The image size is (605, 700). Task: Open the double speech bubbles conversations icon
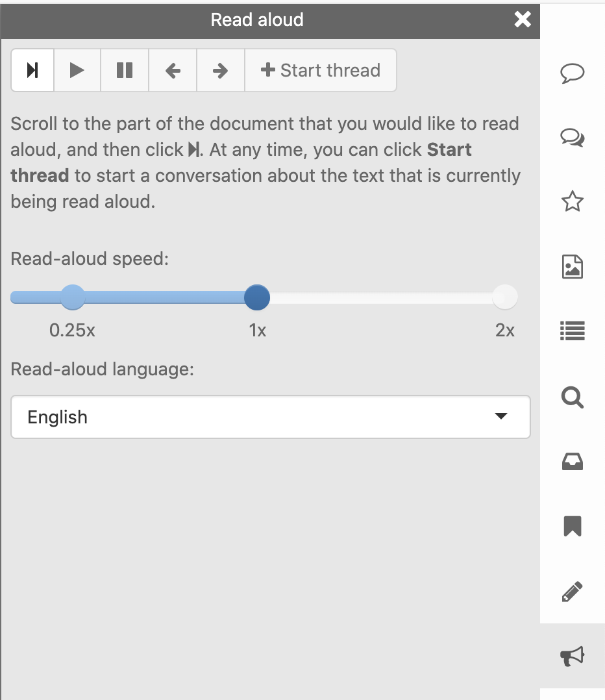pos(572,138)
